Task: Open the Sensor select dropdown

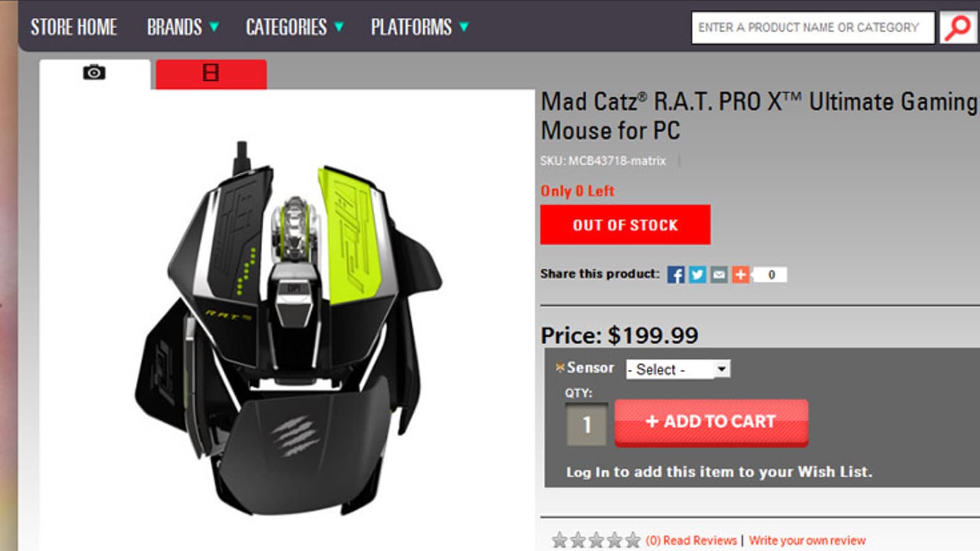Action: [x=678, y=369]
